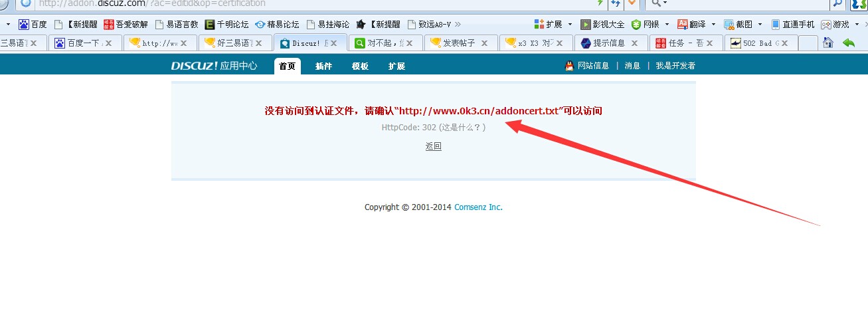
Task: Switch to the 好三易语 tab
Action: point(235,43)
